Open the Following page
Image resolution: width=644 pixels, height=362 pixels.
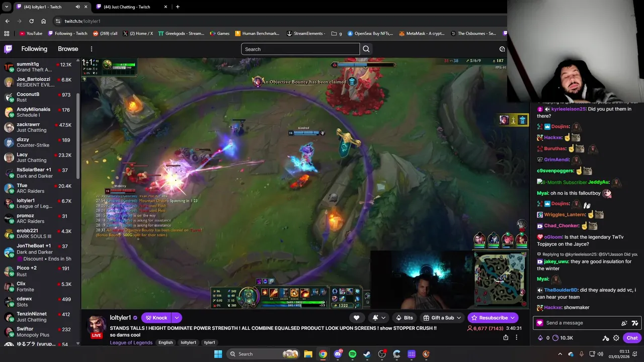point(34,49)
